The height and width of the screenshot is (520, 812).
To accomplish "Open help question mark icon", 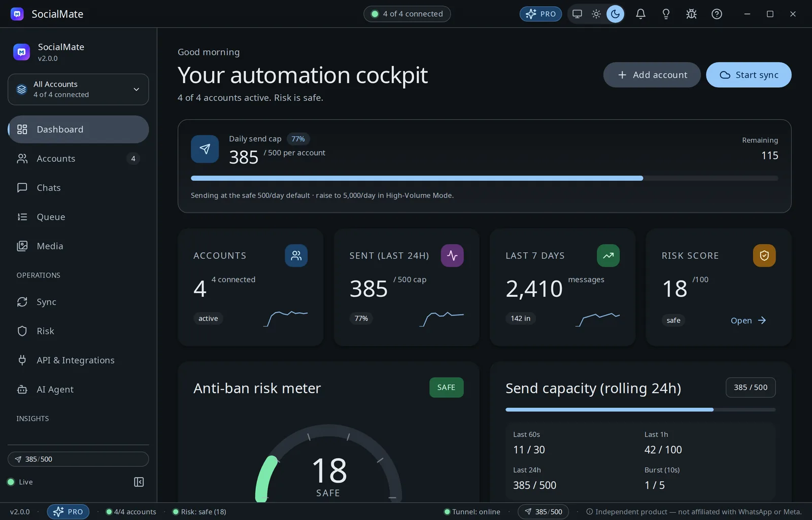I will point(717,14).
